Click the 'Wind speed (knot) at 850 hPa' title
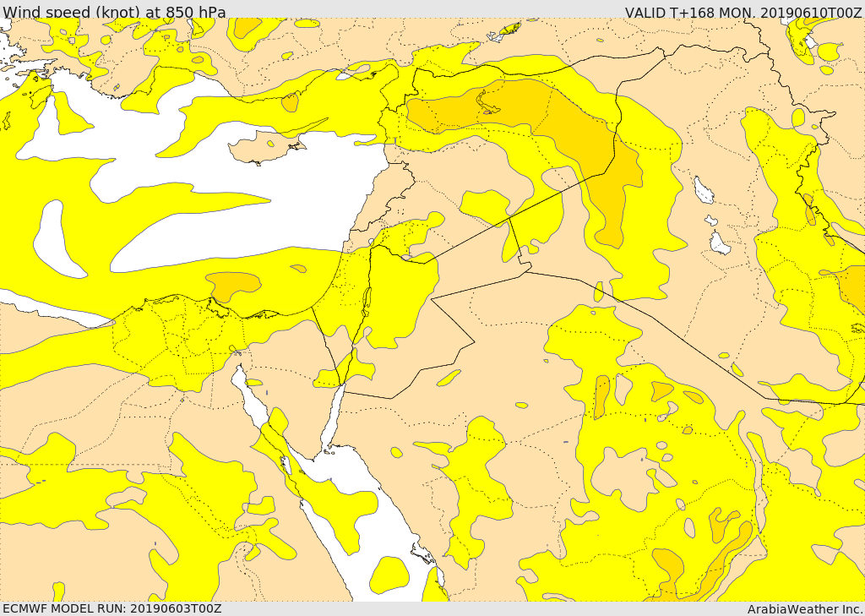Viewport: 865px width, 616px height. (x=114, y=12)
